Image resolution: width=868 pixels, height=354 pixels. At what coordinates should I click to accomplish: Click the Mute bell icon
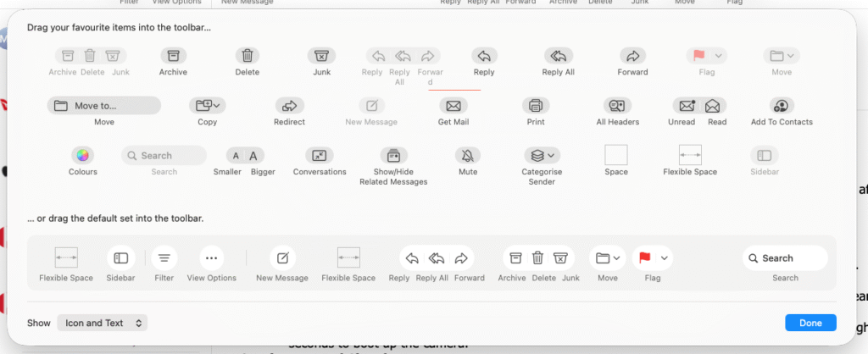click(467, 156)
